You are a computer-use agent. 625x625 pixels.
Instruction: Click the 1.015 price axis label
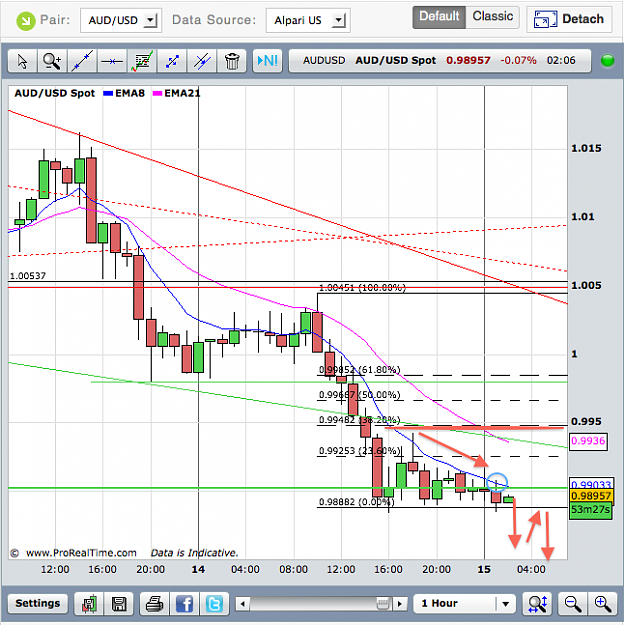click(x=586, y=148)
